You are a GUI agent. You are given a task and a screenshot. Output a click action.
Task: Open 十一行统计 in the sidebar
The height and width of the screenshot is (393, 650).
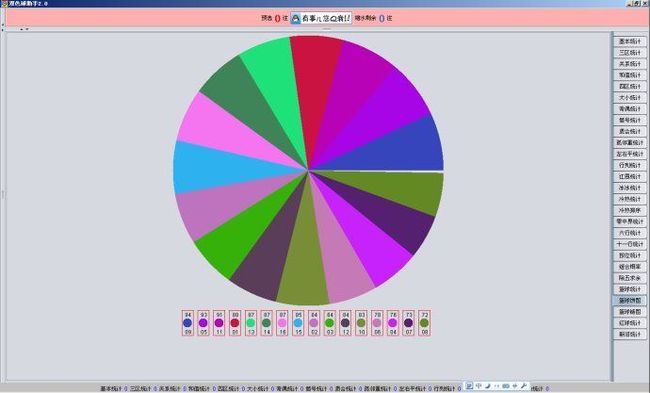pyautogui.click(x=629, y=244)
